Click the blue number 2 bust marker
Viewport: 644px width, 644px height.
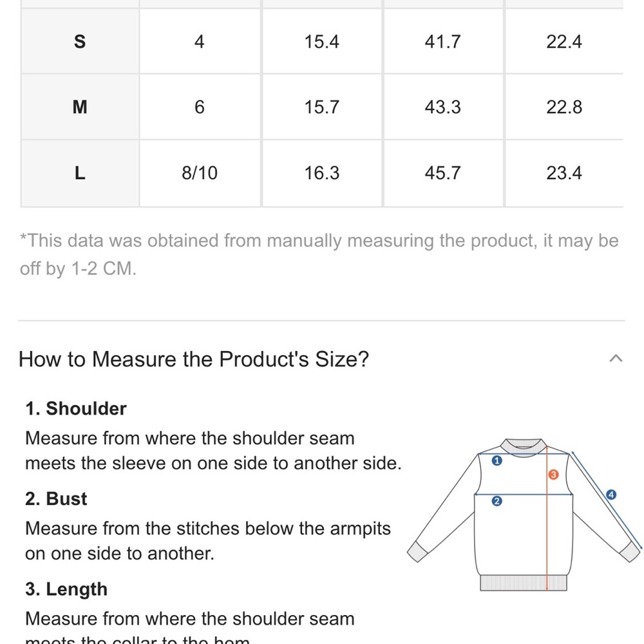coord(497,501)
